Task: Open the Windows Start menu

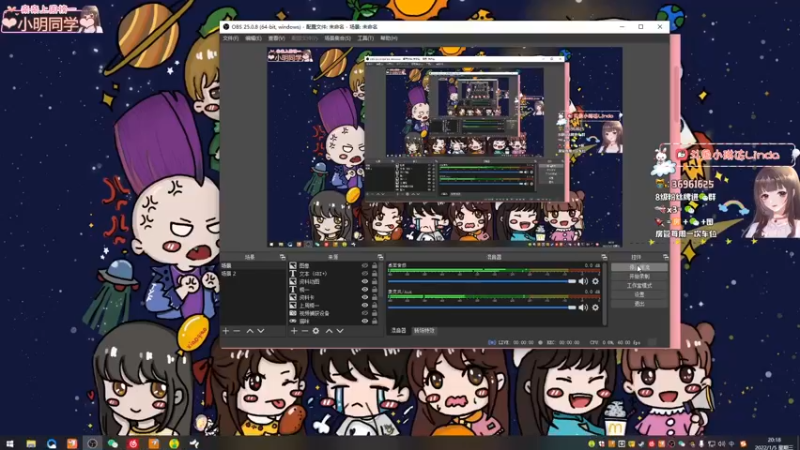Action: tap(9, 443)
